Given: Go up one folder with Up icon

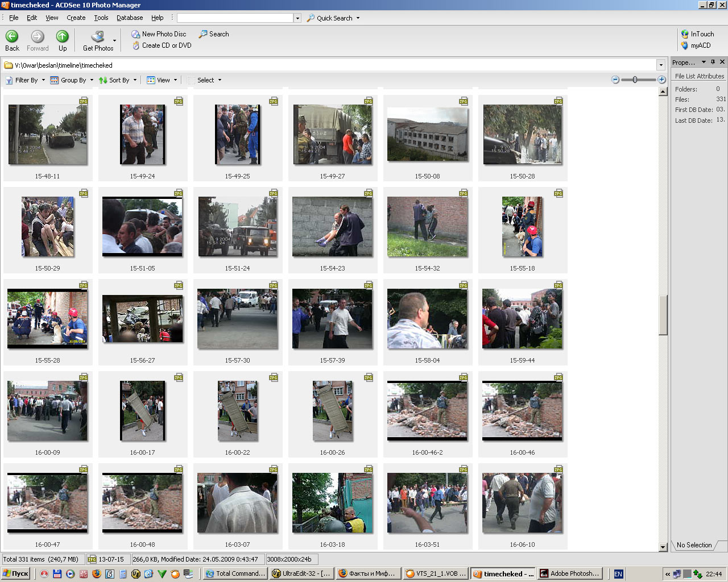Looking at the screenshot, I should pos(63,37).
